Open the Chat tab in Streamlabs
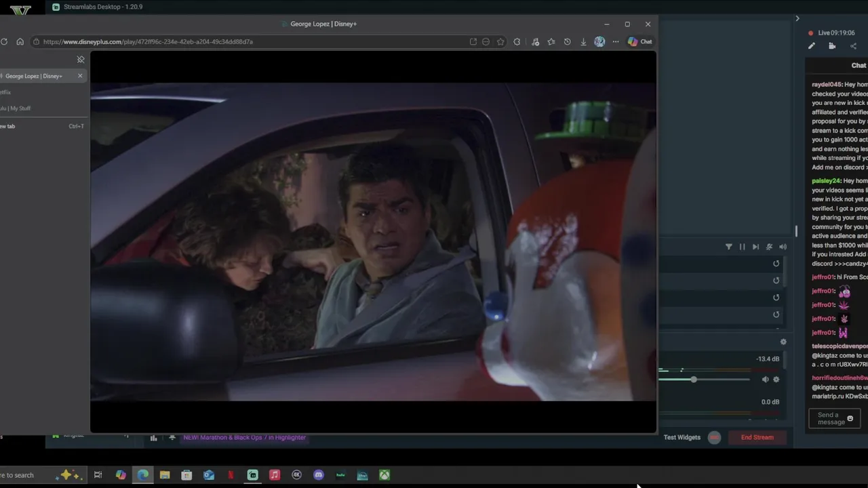868x488 pixels. (x=859, y=65)
